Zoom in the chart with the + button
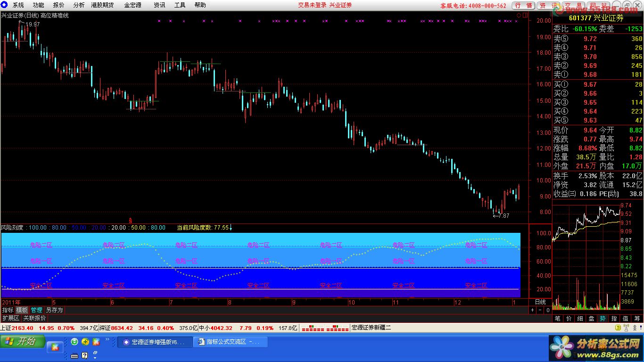The width and height of the screenshot is (644, 362). (532, 310)
